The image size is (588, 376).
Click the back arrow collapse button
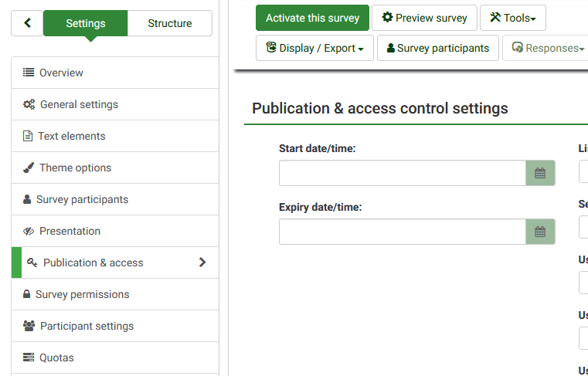[x=27, y=23]
